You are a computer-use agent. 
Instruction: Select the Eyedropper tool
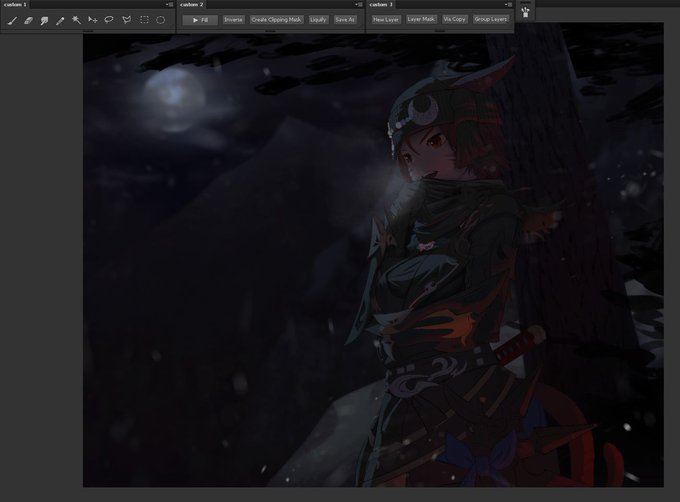[60, 20]
